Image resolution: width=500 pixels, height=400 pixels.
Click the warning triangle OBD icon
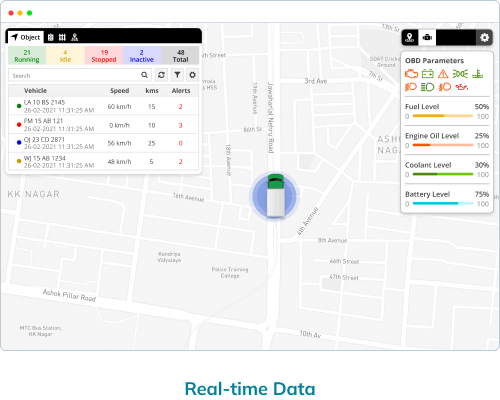click(x=443, y=74)
